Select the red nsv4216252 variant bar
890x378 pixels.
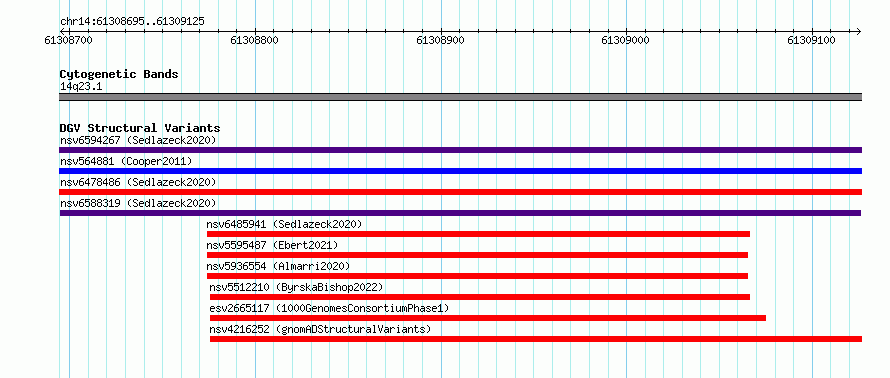(x=536, y=339)
